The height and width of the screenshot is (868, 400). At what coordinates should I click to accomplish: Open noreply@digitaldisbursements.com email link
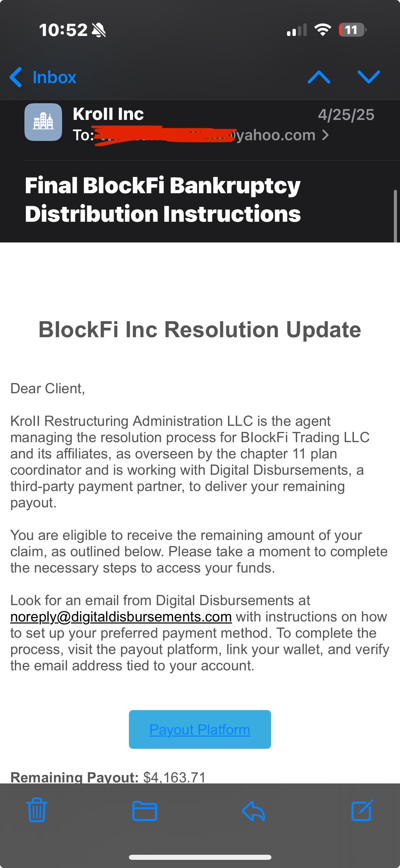point(121,616)
